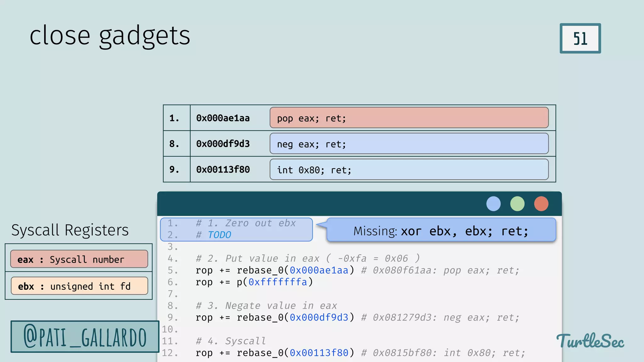Click the red circle in code window header
This screenshot has height=362, width=644.
tap(541, 204)
